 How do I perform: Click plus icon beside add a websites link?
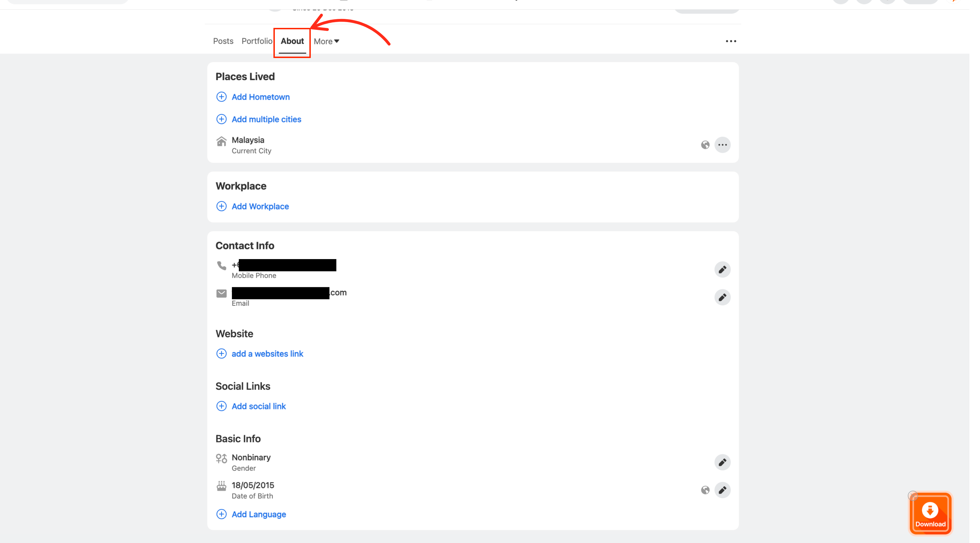point(221,353)
